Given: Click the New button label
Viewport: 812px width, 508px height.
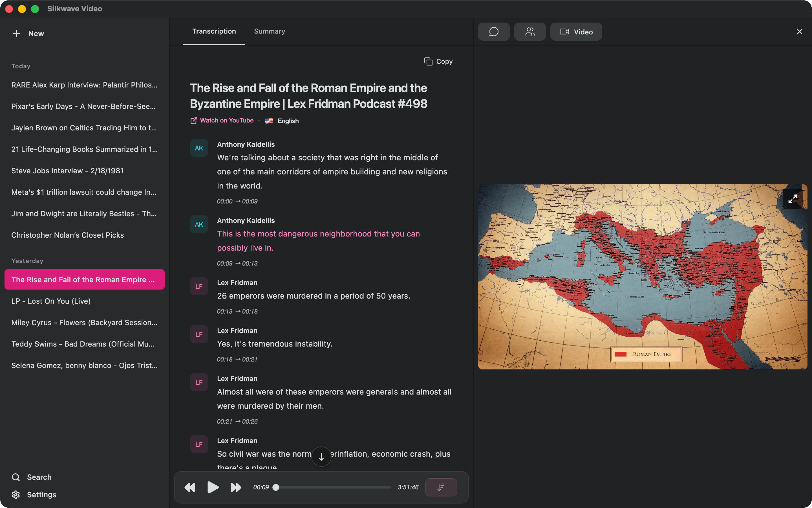Looking at the screenshot, I should point(36,34).
